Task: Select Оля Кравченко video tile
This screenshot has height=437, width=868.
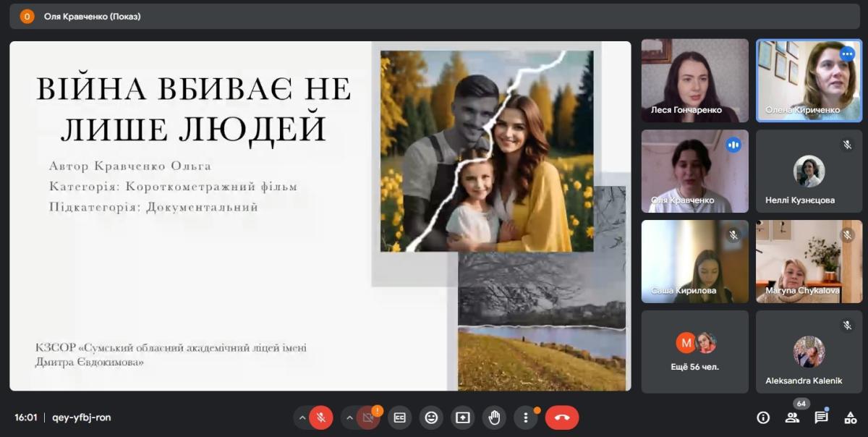Action: click(x=694, y=171)
